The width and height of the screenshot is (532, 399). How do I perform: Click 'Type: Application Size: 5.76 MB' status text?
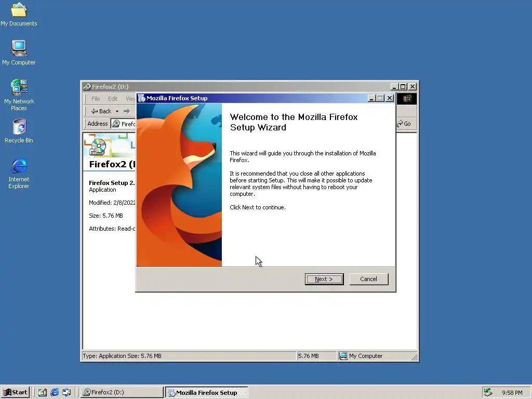coord(122,356)
